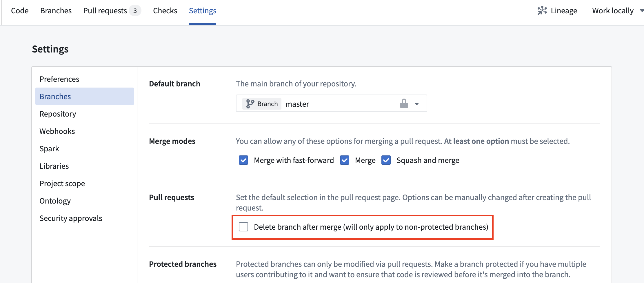Click the Merge with fast-forward label
The width and height of the screenshot is (644, 283).
click(294, 160)
